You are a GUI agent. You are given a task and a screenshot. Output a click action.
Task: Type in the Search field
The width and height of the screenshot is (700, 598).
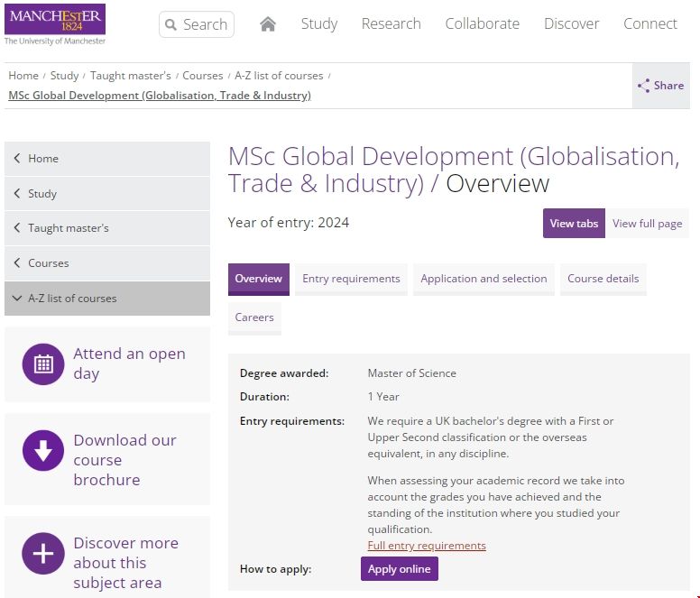click(205, 25)
